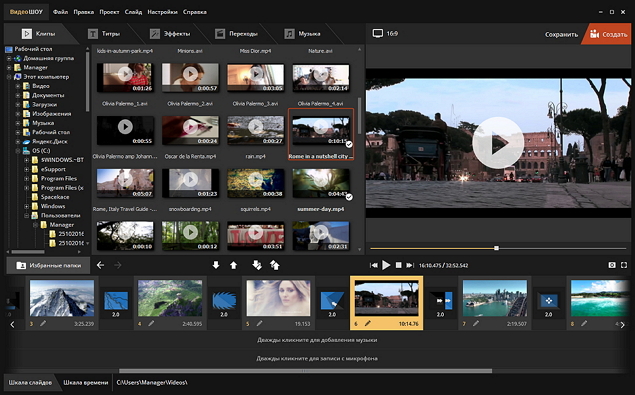Expand the Документы folder node
This screenshot has width=635, height=395.
pyautogui.click(x=17, y=95)
